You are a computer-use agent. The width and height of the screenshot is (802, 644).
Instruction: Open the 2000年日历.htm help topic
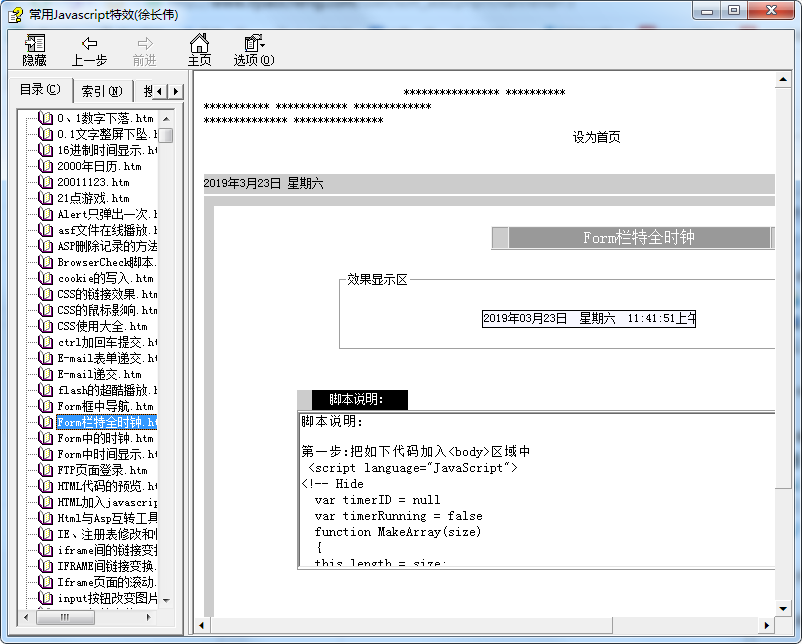[x=104, y=165]
